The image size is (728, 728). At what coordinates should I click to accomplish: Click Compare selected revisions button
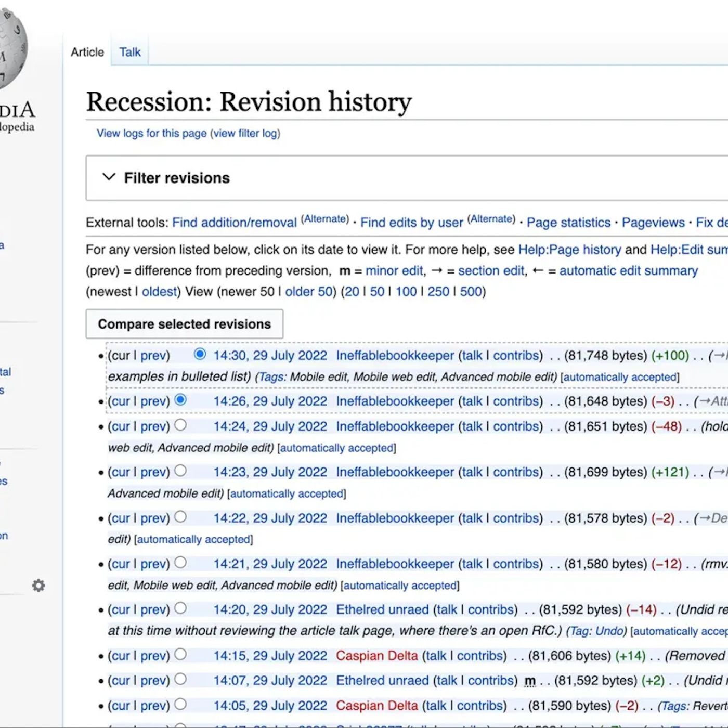185,324
